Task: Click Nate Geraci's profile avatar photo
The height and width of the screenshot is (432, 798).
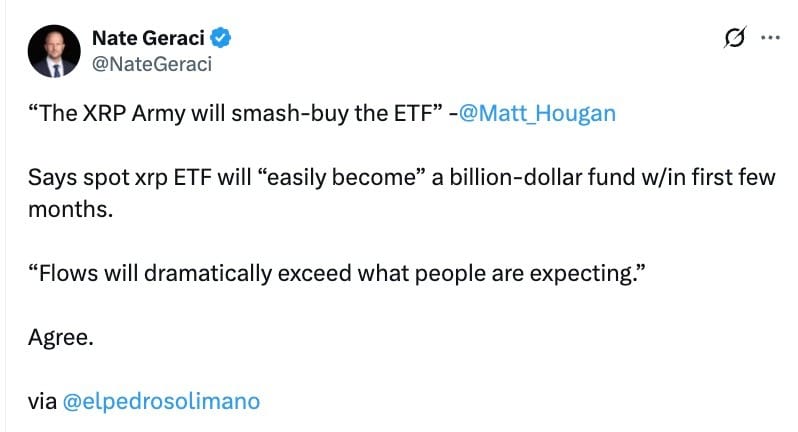Action: (53, 51)
